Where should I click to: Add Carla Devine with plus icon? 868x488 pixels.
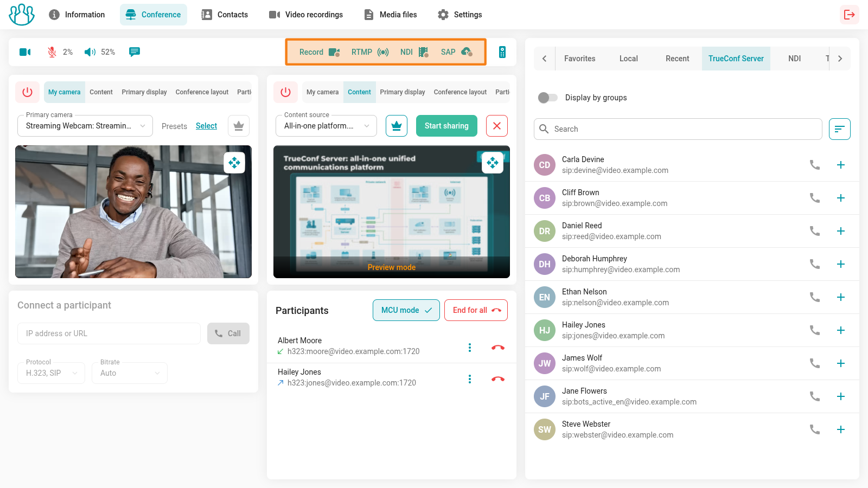pos(841,165)
